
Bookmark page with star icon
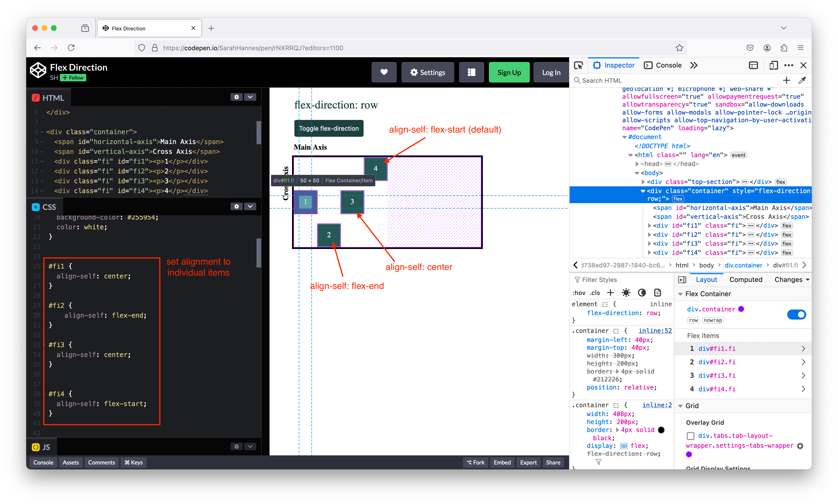(x=679, y=48)
